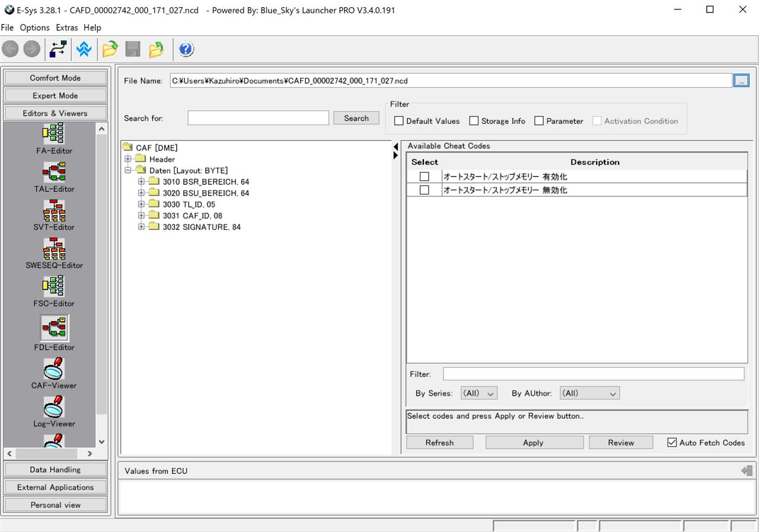This screenshot has height=532, width=759.
Task: Select the FDL-Editor icon
Action: click(x=55, y=328)
